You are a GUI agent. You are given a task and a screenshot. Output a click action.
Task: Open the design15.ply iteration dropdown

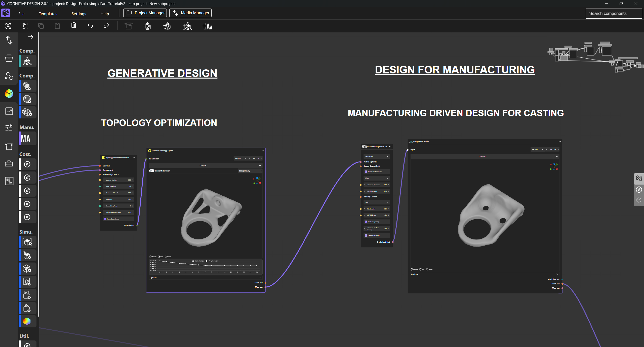point(250,171)
